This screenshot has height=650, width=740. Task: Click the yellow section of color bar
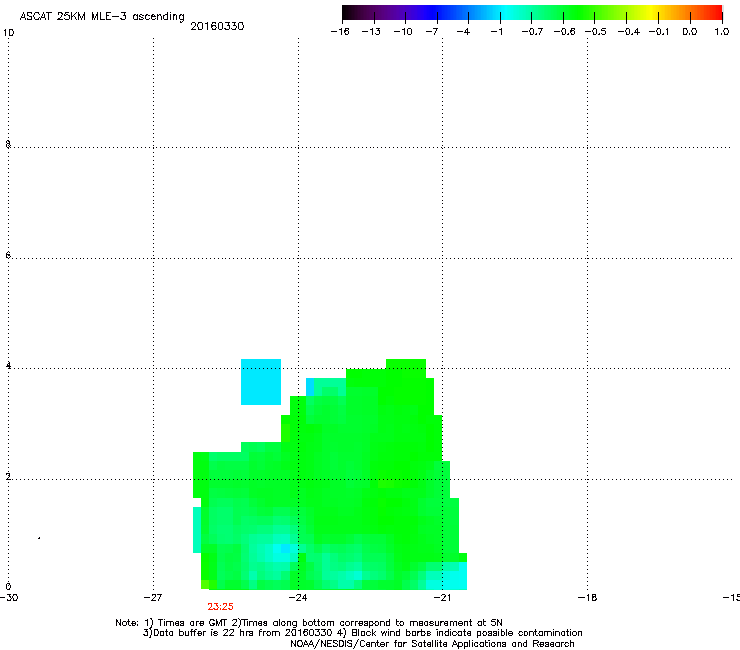pyautogui.click(x=652, y=13)
